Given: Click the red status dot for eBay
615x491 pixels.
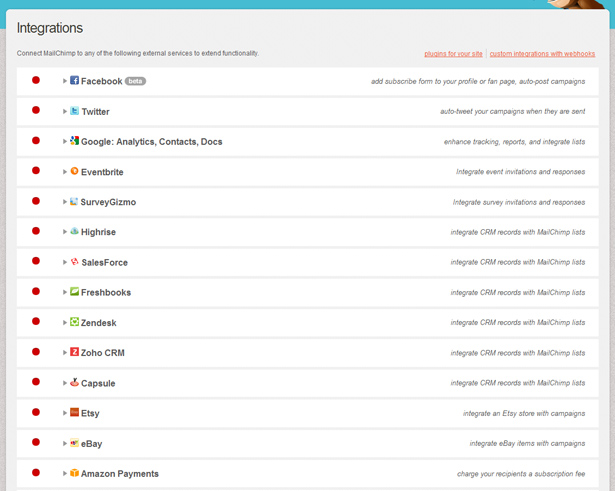Looking at the screenshot, I should pyautogui.click(x=36, y=442).
